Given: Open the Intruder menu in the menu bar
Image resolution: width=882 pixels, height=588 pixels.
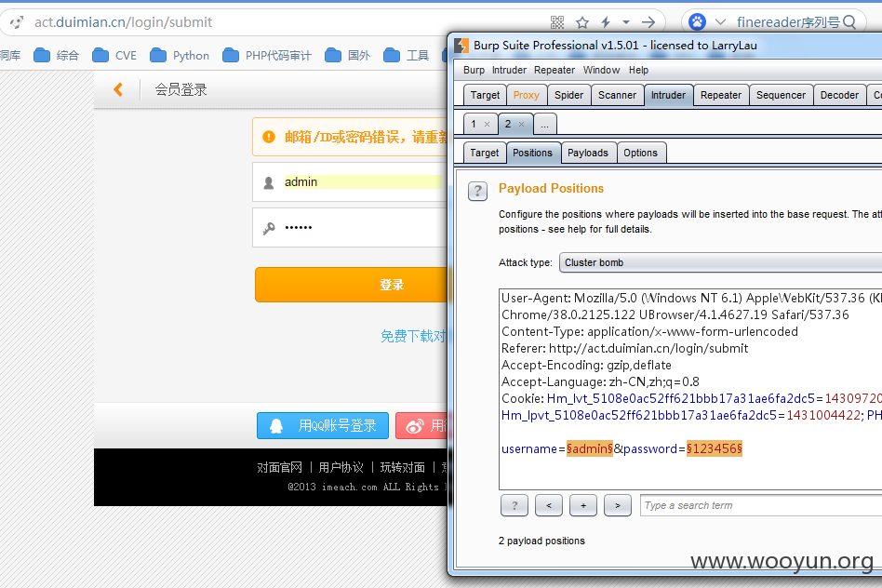Looking at the screenshot, I should tap(509, 71).
